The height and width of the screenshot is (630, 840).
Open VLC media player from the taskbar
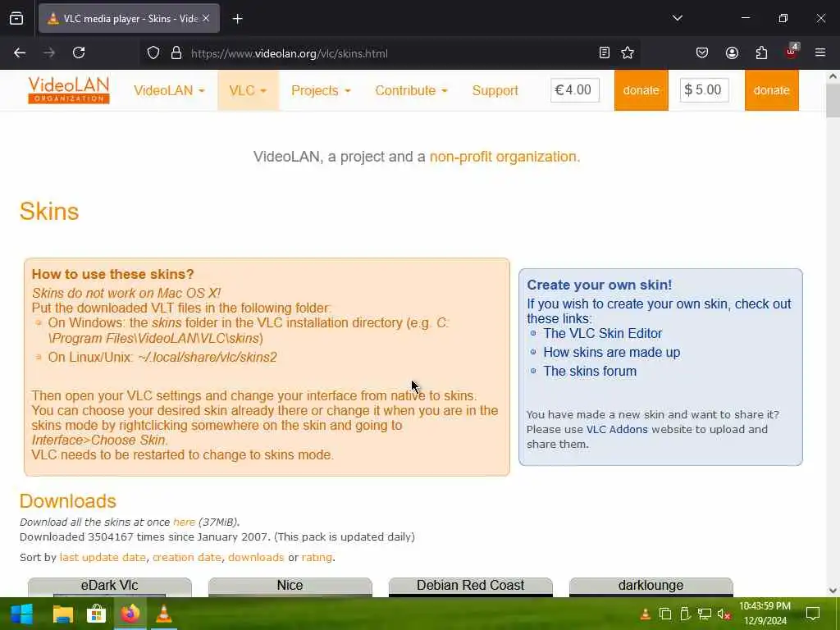point(163,614)
